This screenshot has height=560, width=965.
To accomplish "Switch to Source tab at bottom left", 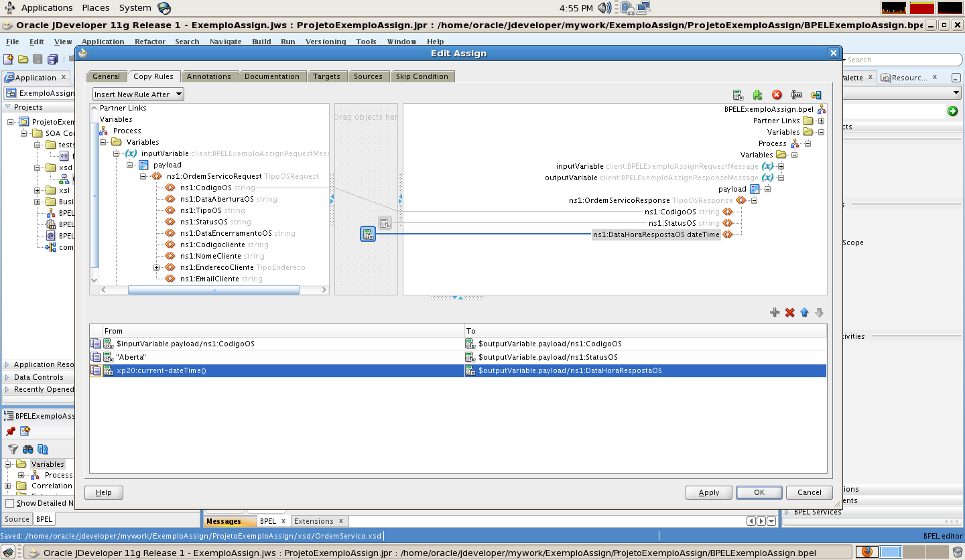I will point(17,519).
